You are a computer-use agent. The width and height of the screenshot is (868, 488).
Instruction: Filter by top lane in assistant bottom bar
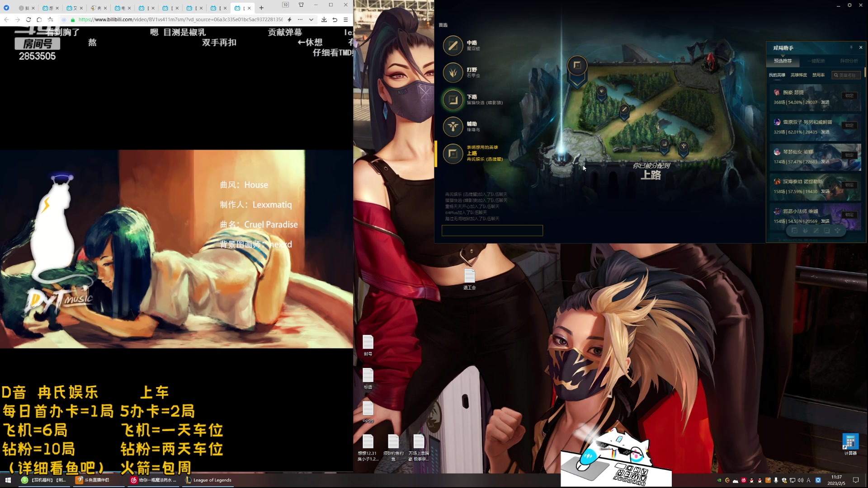tap(794, 230)
